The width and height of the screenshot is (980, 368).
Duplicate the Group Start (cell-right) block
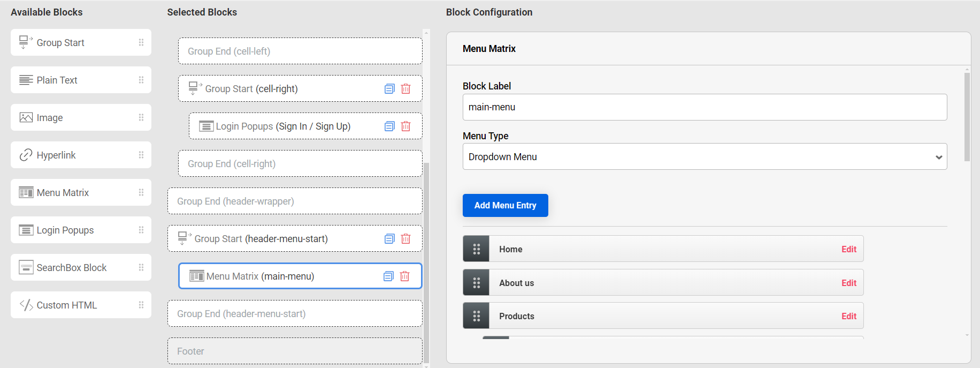point(389,89)
